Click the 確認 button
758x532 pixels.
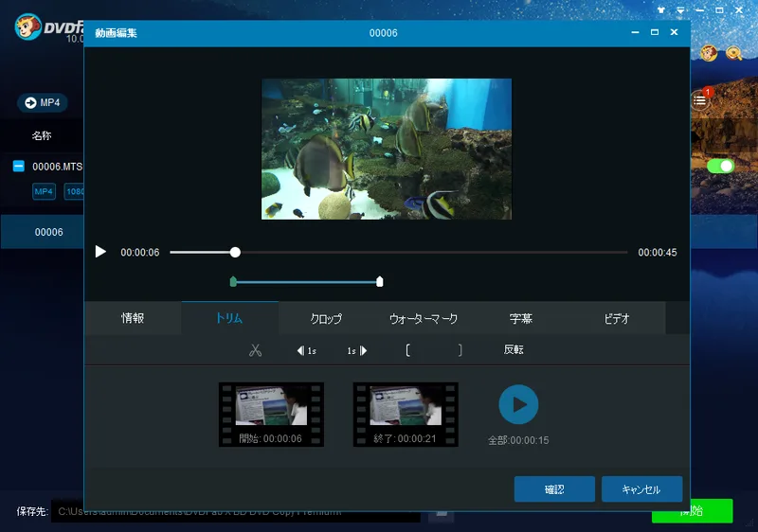(554, 489)
